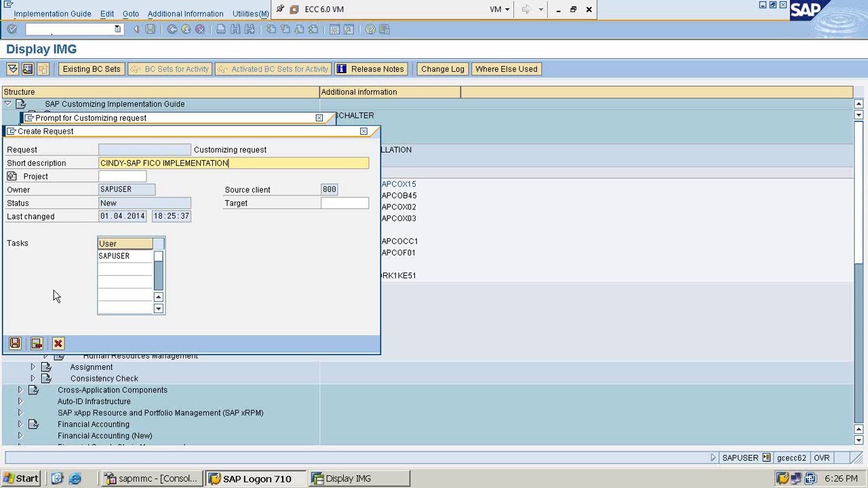The width and height of the screenshot is (868, 488).
Task: Open the Help question mark icon
Action: [370, 29]
